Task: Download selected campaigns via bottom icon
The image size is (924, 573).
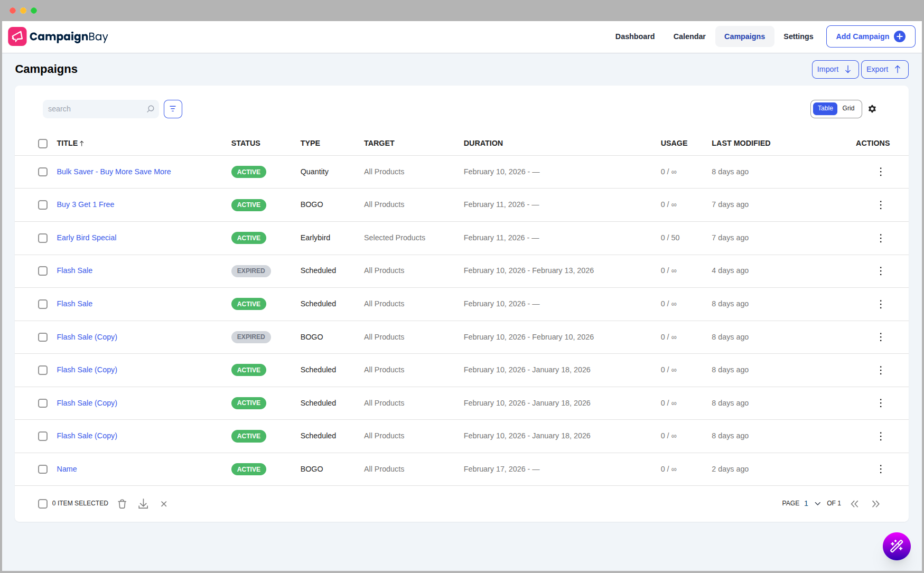Action: click(x=143, y=504)
